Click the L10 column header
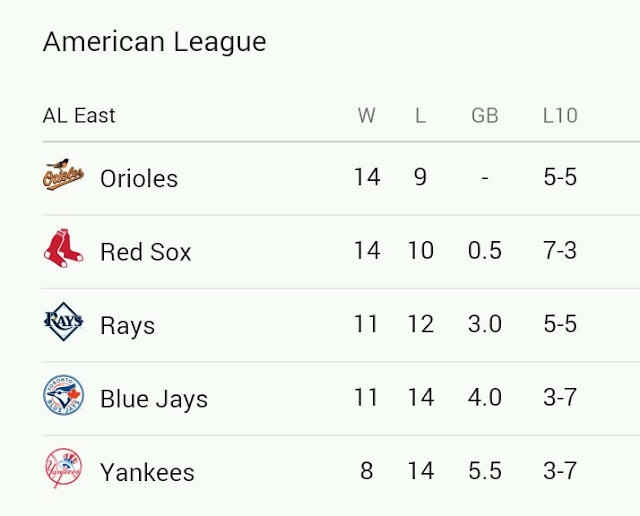 560,116
